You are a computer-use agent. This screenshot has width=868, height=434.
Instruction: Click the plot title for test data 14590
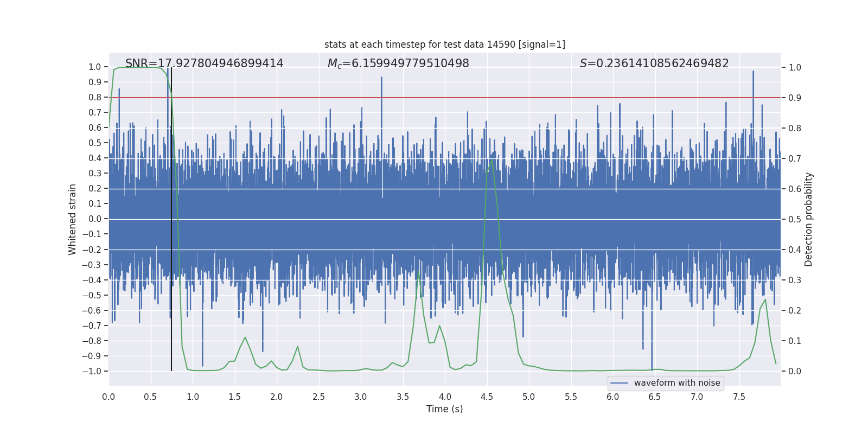point(444,44)
